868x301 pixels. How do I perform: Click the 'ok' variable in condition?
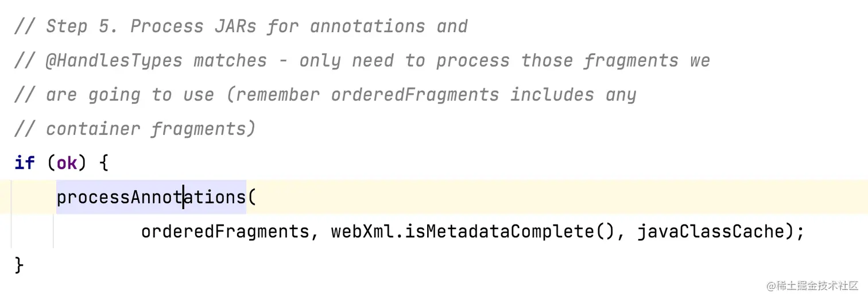(x=67, y=163)
